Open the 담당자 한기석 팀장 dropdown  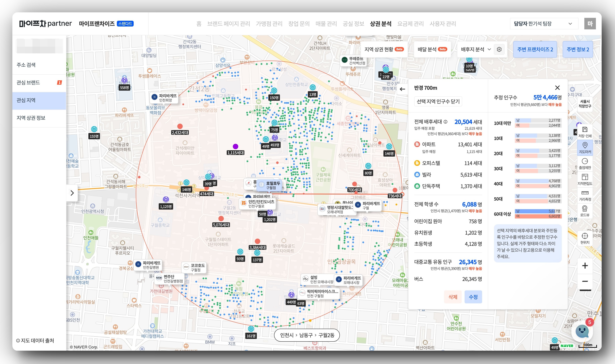[x=544, y=24]
